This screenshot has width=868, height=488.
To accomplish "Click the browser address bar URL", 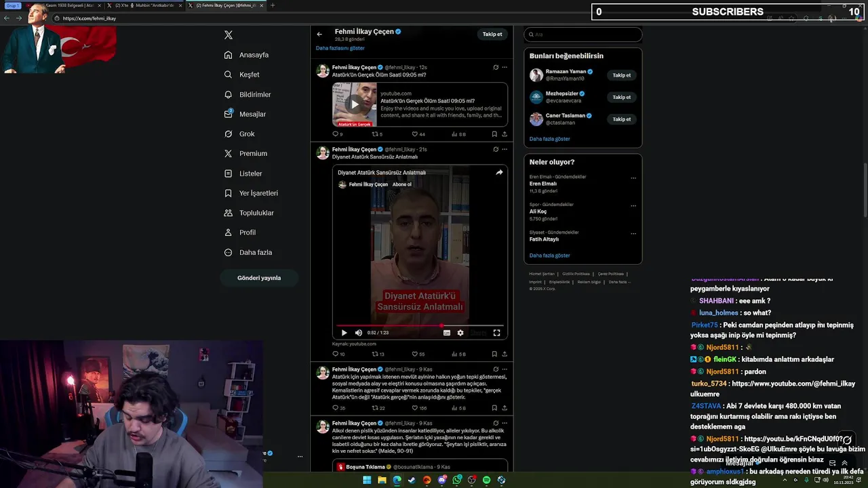I will [x=90, y=18].
